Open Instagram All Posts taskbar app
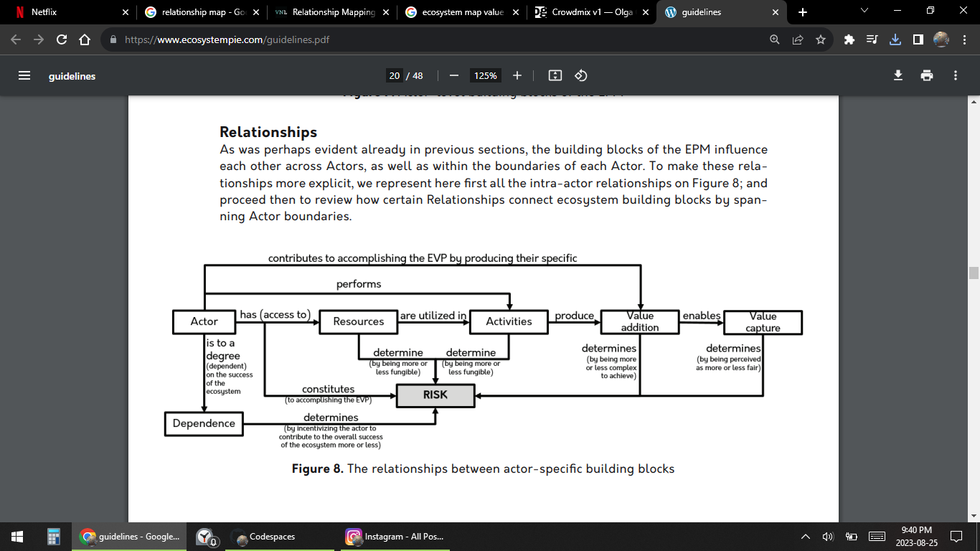The image size is (980, 551). pyautogui.click(x=395, y=536)
